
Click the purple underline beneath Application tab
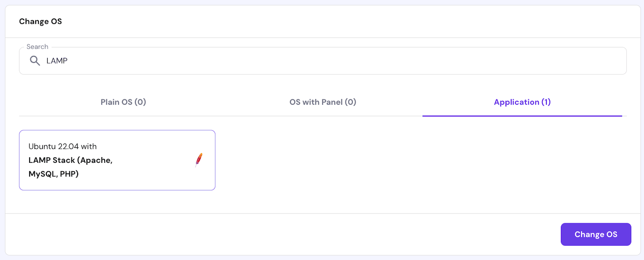(x=522, y=116)
